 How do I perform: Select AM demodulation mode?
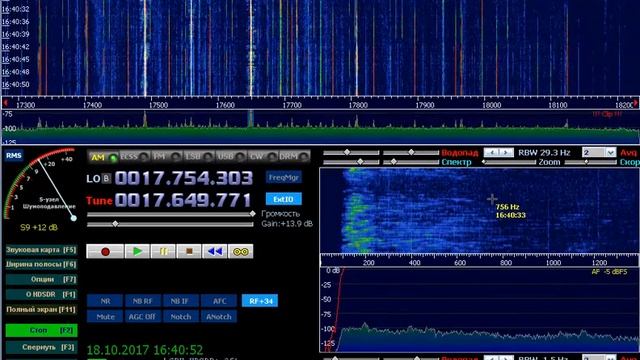[x=103, y=157]
